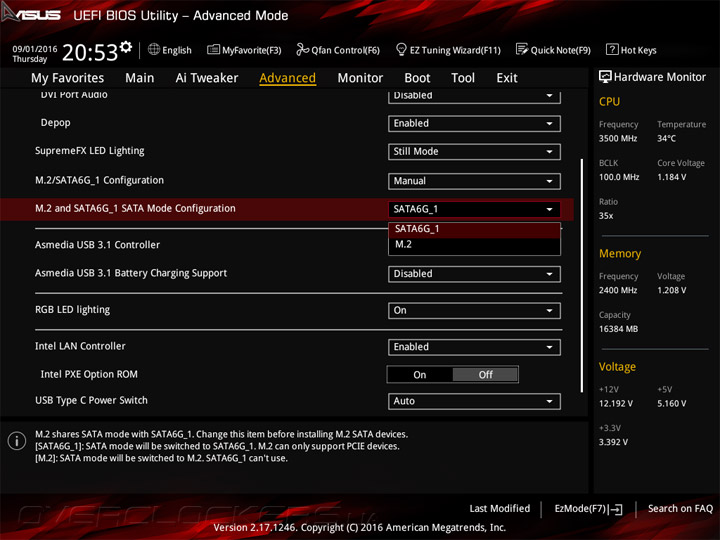Viewport: 720px width, 540px height.
Task: Turn Intel PXE Option ROM On
Action: (420, 375)
